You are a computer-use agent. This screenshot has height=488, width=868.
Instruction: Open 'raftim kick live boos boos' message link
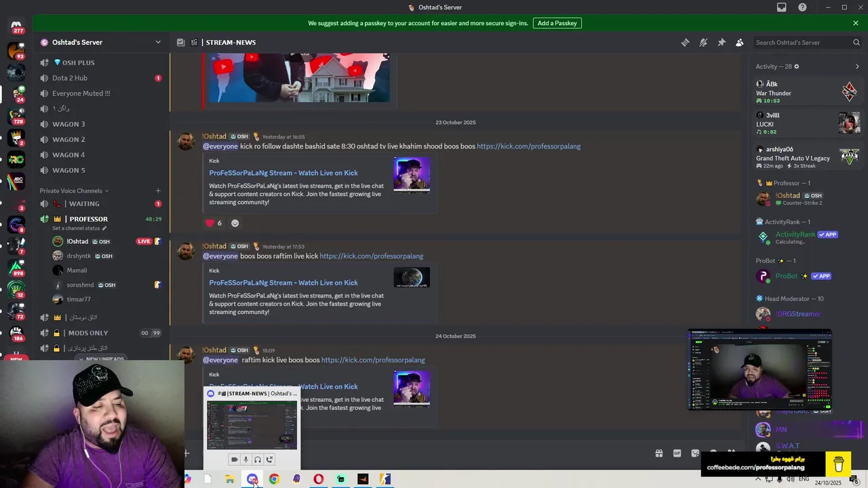(373, 360)
